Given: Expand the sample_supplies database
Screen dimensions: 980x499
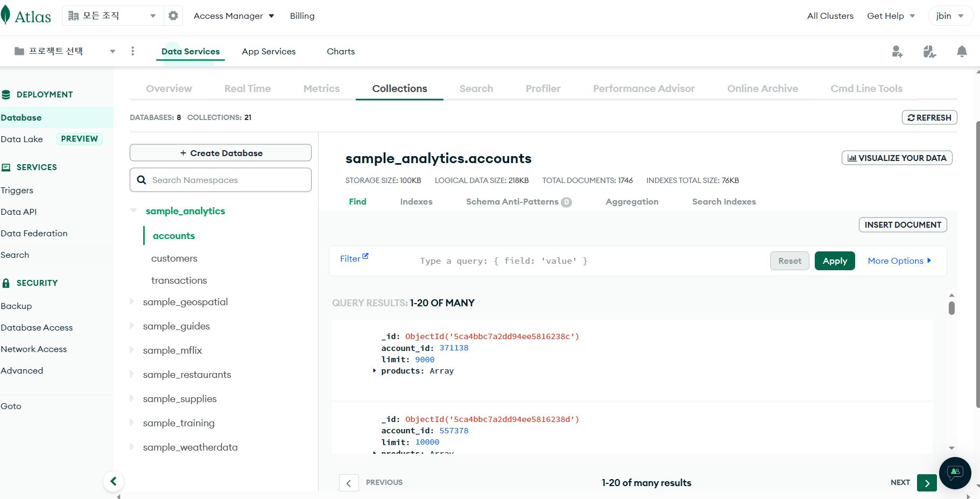Looking at the screenshot, I should click(x=132, y=398).
